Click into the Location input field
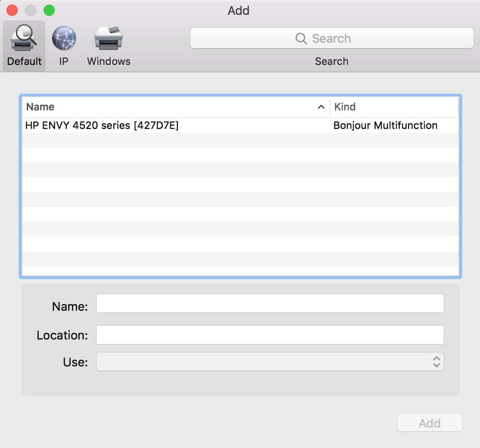Viewport: 480px width, 448px height. click(270, 335)
